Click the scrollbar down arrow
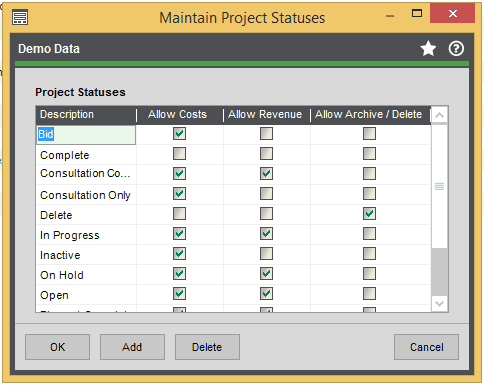This screenshot has width=484, height=385. (x=439, y=303)
